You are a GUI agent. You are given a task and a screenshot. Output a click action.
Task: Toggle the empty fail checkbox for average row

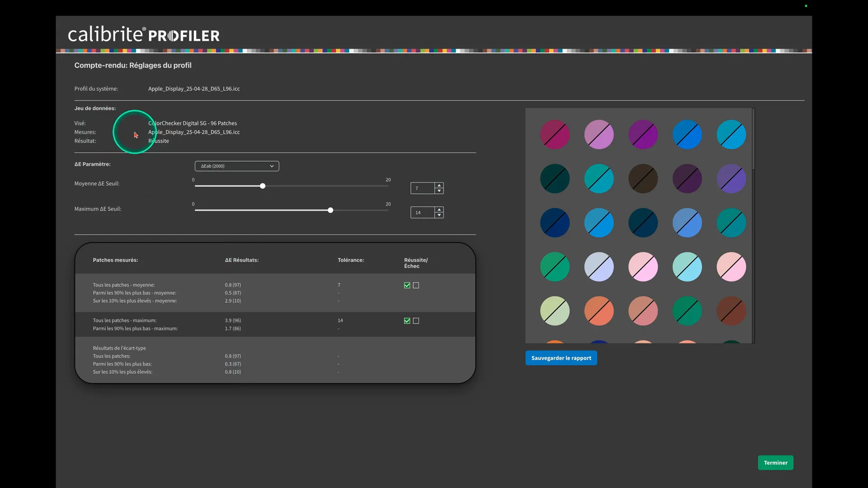click(x=416, y=286)
